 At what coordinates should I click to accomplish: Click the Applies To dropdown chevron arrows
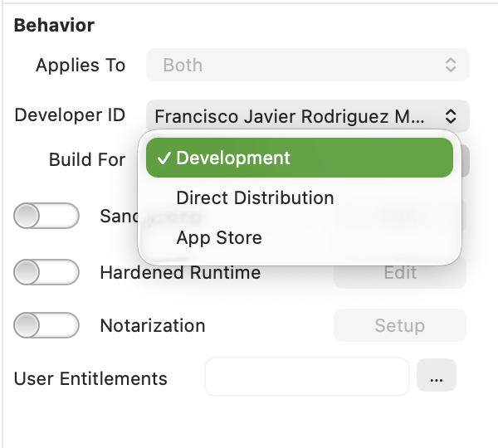tap(450, 65)
